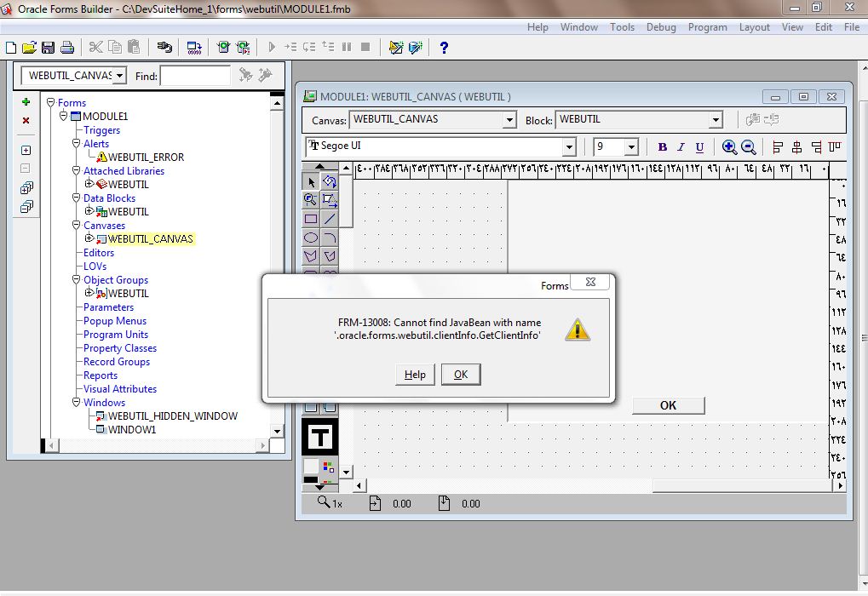Open the Block WEBUTIL dropdown
This screenshot has width=868, height=596.
pyautogui.click(x=716, y=120)
